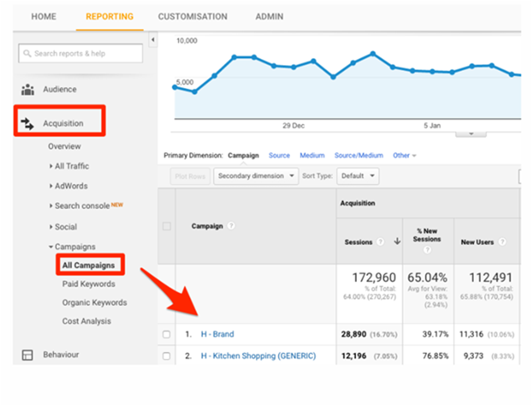Image resolution: width=532 pixels, height=406 pixels.
Task: Tick the checkbox for H - Kitchen Shopping row
Action: [167, 356]
